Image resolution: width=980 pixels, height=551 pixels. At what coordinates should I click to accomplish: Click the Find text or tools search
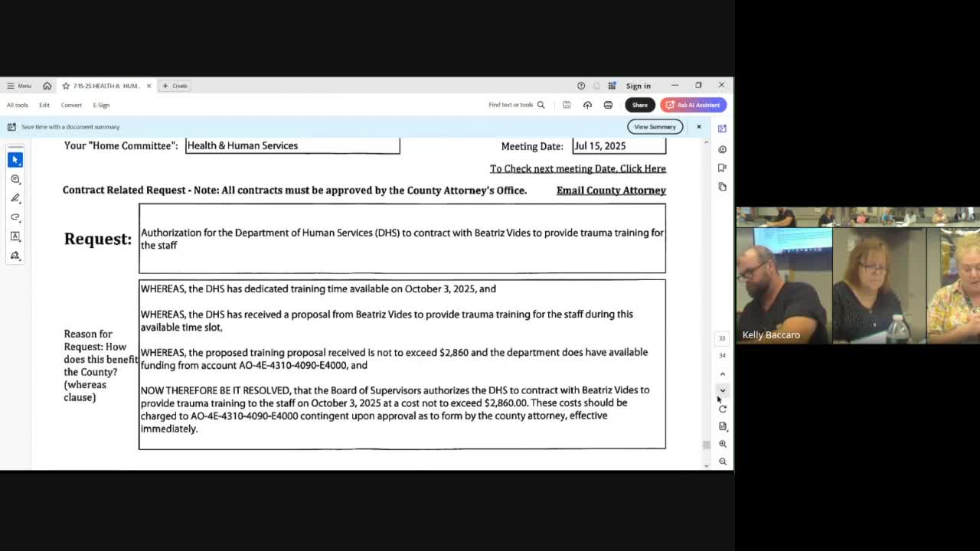(517, 105)
